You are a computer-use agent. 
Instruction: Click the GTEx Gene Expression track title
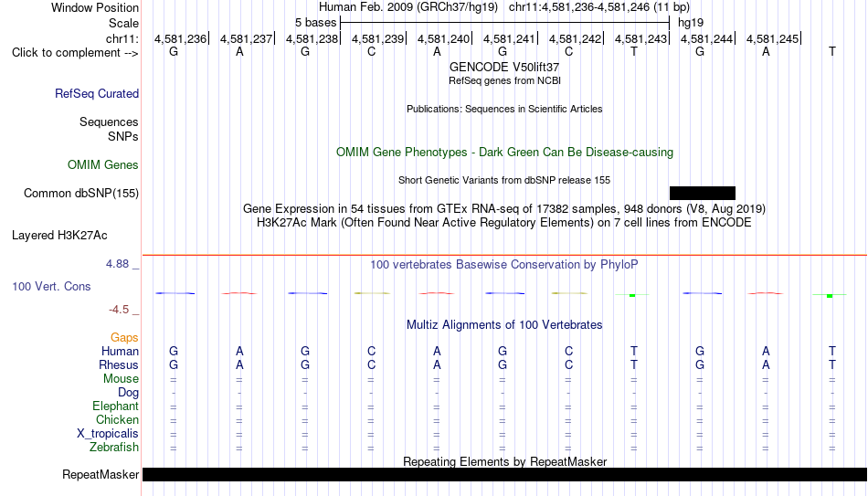click(504, 208)
